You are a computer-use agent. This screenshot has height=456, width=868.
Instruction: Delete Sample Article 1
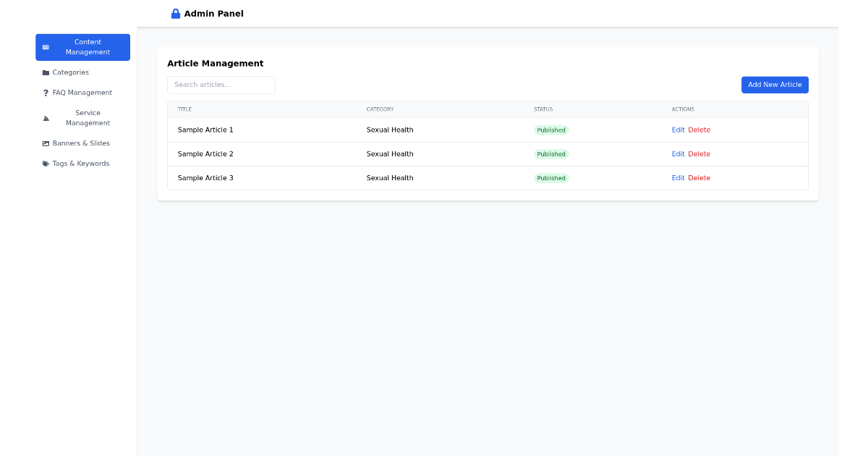(x=699, y=130)
